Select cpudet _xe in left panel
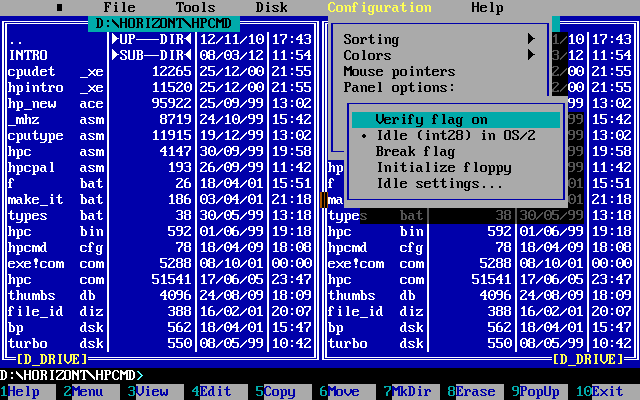The width and height of the screenshot is (640, 400). click(x=160, y=71)
